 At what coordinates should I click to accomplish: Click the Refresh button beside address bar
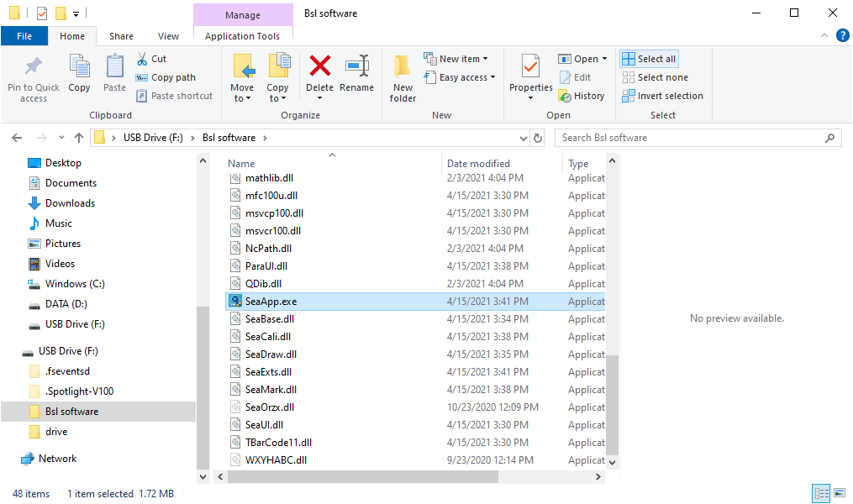click(538, 138)
